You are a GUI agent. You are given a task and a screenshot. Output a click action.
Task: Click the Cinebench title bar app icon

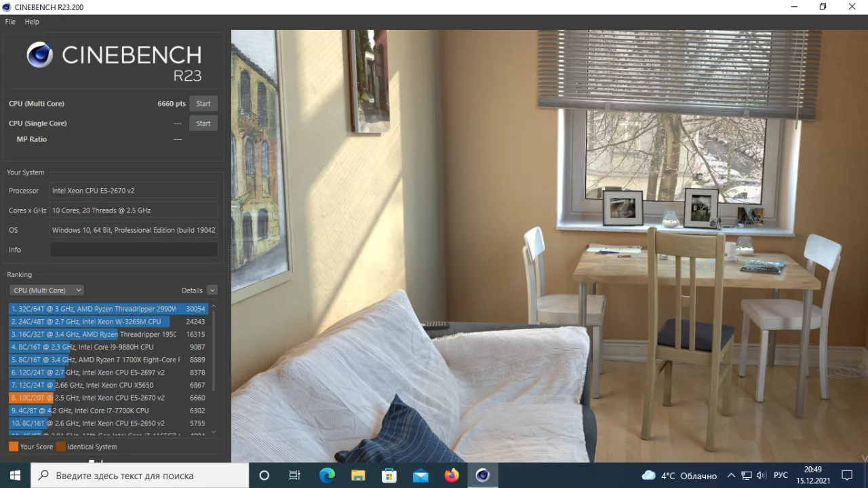[7, 7]
